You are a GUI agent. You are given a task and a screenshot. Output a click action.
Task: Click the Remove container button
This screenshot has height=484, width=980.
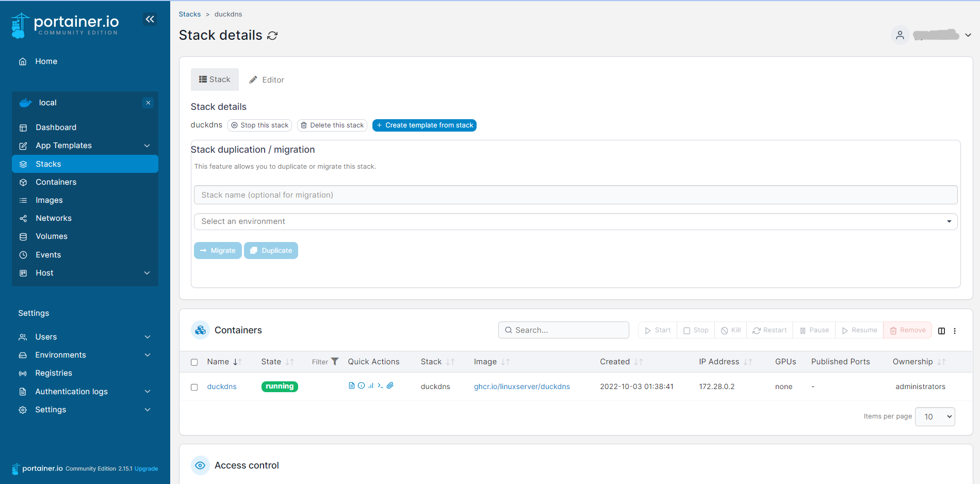(908, 330)
